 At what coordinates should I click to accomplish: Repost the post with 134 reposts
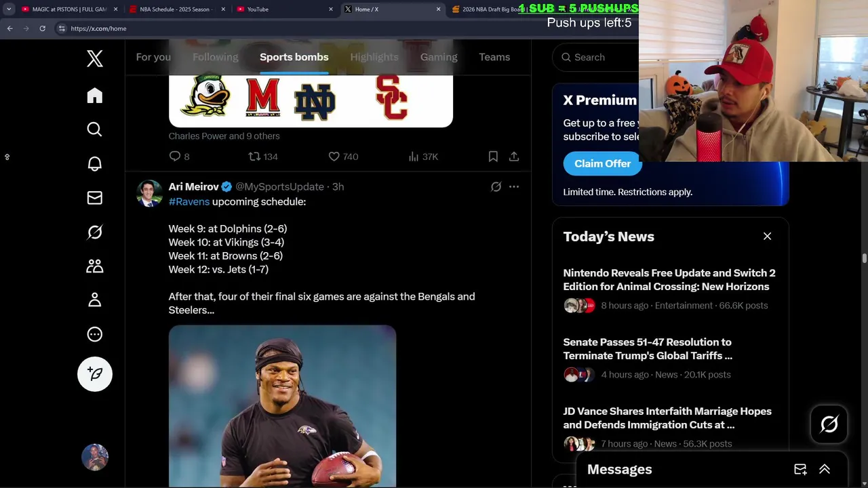click(x=263, y=157)
